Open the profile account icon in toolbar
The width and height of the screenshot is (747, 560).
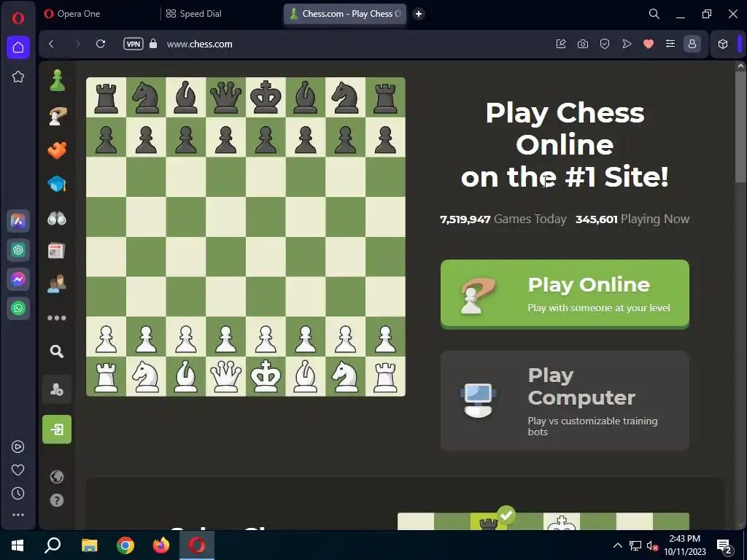(x=692, y=44)
